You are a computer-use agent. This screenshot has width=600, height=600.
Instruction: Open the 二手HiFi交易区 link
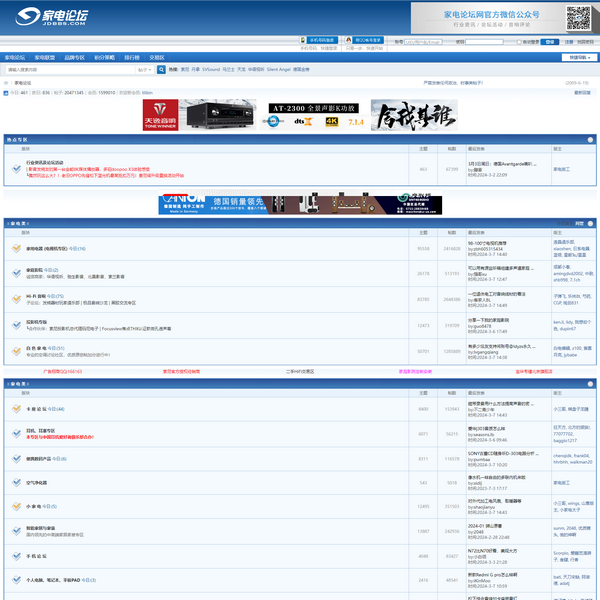tap(300, 370)
